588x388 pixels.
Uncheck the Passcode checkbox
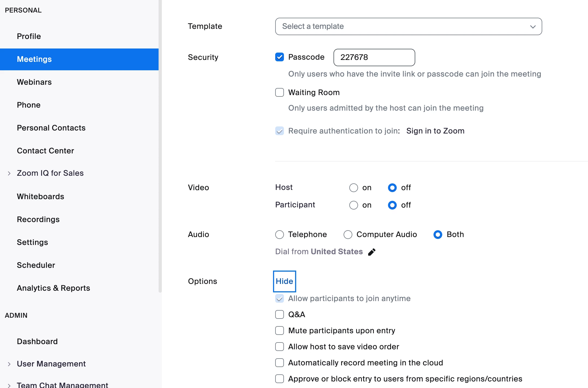[x=280, y=57]
